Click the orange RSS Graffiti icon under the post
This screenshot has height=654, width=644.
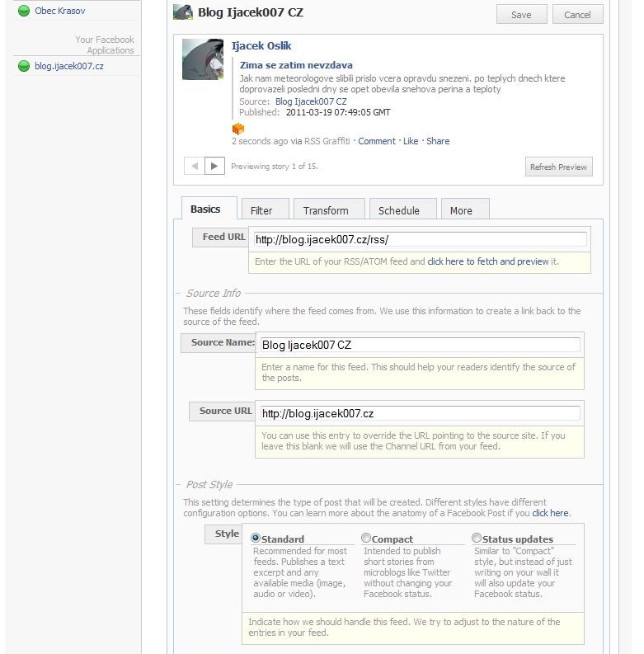(238, 129)
